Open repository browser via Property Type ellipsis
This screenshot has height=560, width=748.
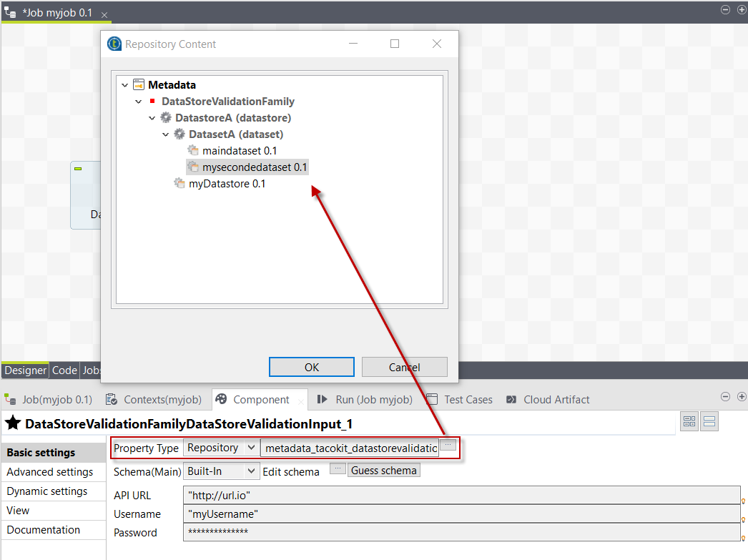point(448,446)
